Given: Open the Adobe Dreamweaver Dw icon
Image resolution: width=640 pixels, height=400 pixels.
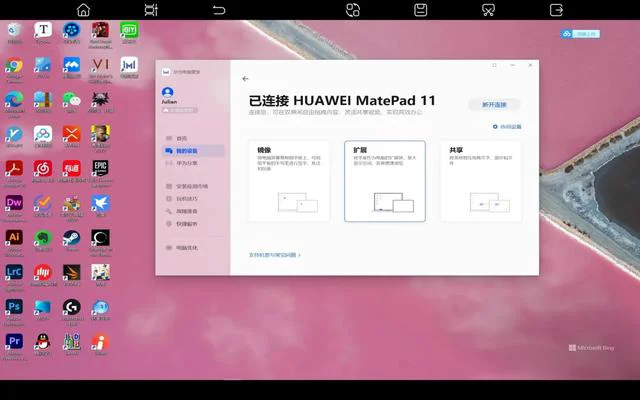Looking at the screenshot, I should coord(14,208).
